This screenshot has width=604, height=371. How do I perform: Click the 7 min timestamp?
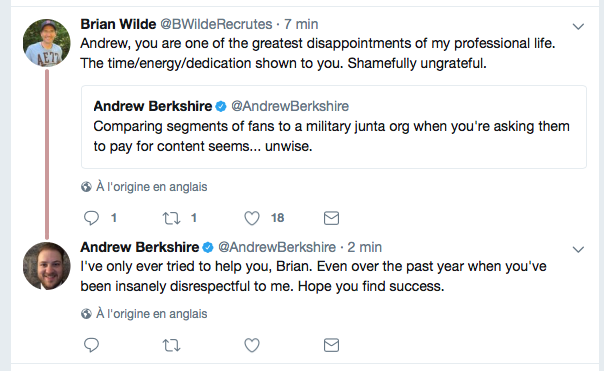click(x=301, y=24)
